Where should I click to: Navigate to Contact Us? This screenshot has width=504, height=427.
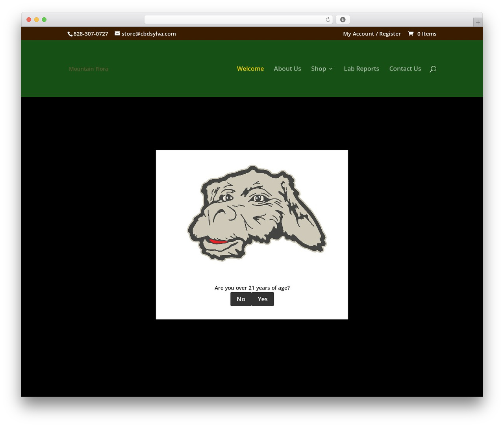[x=405, y=69]
